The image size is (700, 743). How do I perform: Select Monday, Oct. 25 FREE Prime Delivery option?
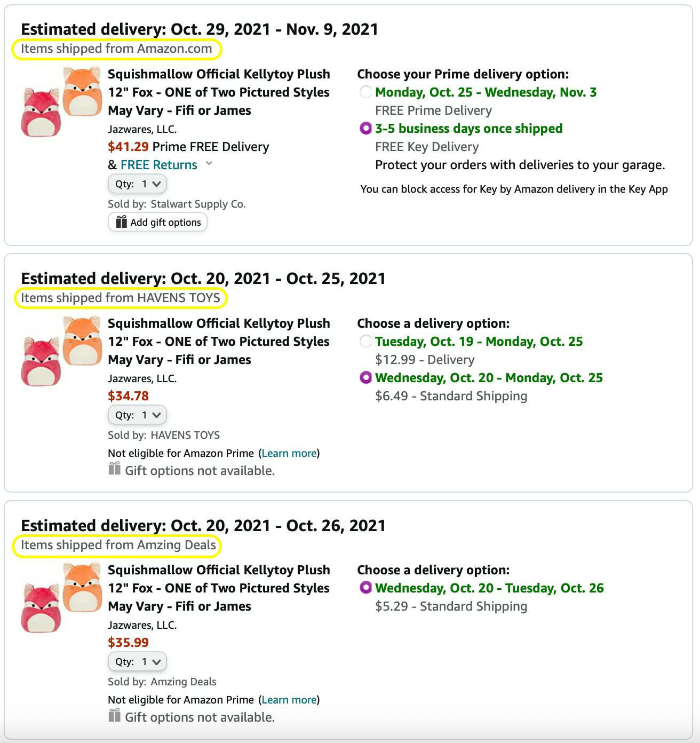coord(366,92)
